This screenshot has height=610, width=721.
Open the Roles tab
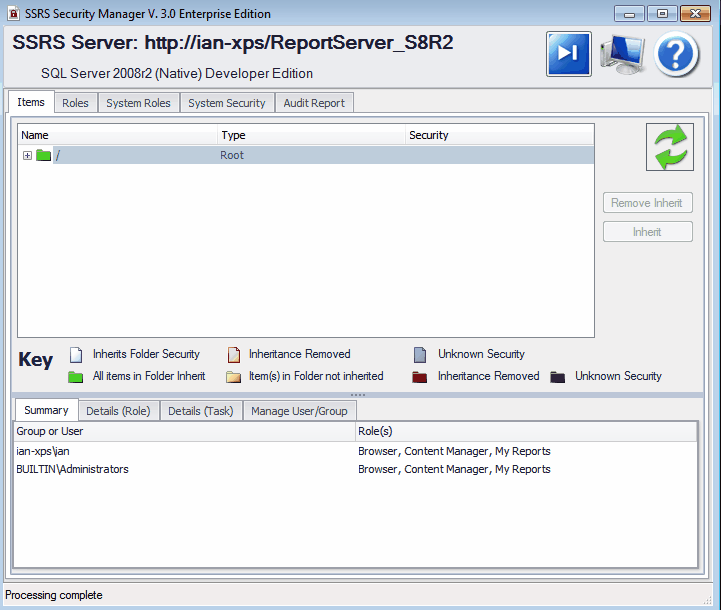click(75, 103)
